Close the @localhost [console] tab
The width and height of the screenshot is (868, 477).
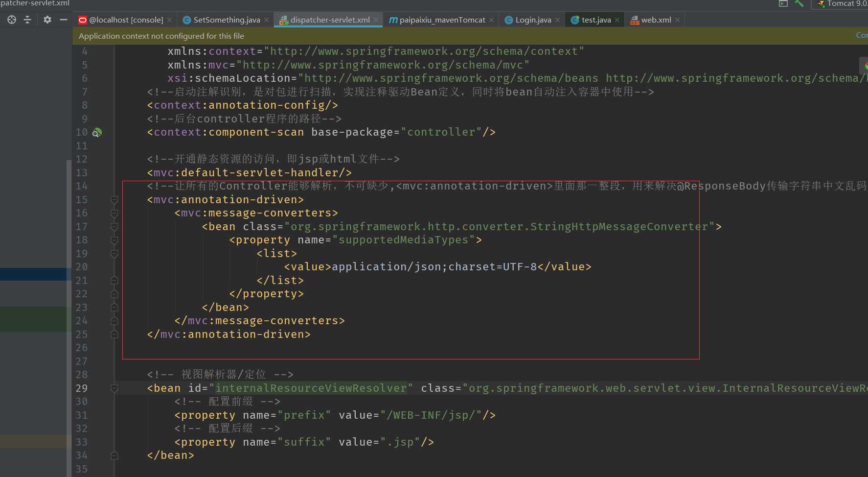point(169,20)
